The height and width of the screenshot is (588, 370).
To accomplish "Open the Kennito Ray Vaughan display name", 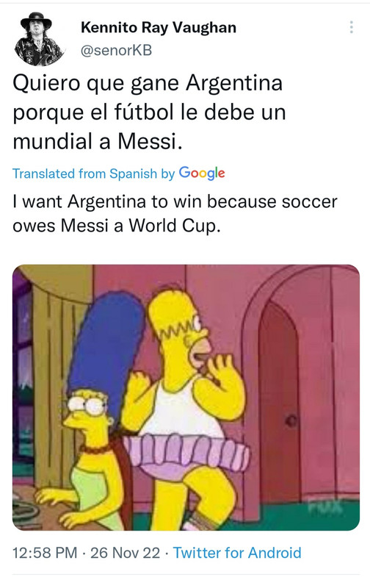I will point(159,28).
